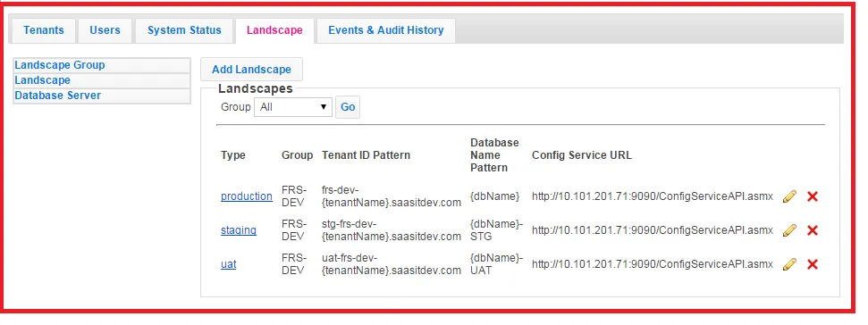Open the uat landscape link
The width and height of the screenshot is (868, 325).
[229, 264]
